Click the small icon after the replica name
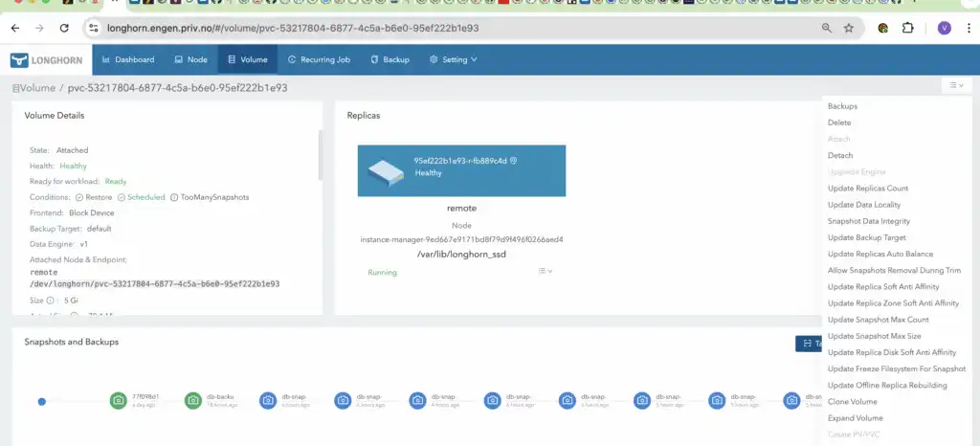 click(x=514, y=161)
